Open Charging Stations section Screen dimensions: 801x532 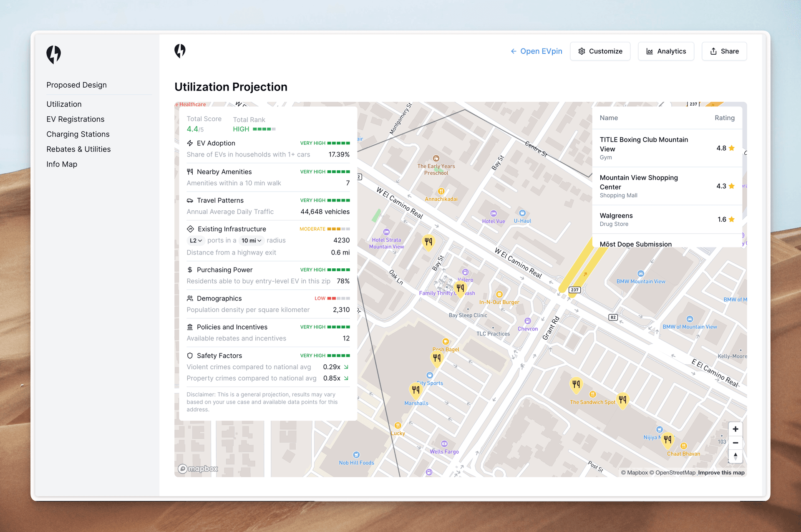(x=78, y=134)
